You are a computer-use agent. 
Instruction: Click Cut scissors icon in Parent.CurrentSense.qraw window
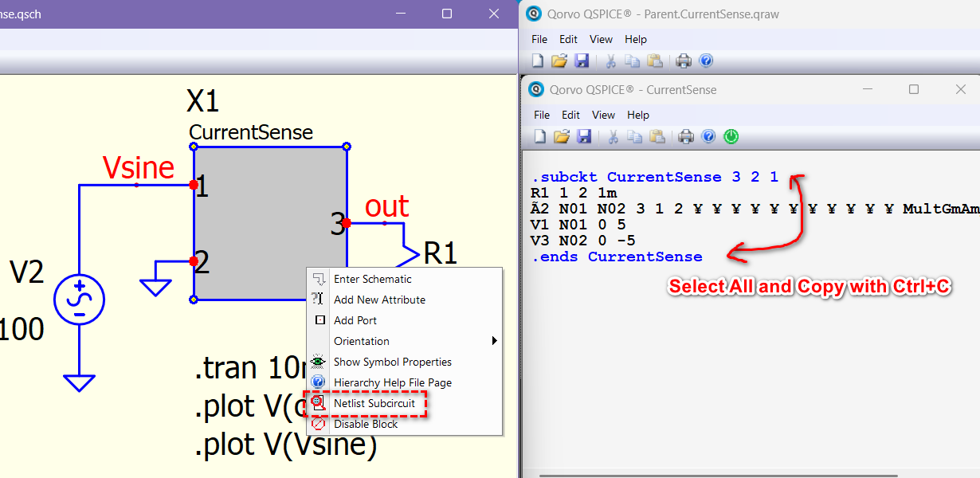click(611, 61)
